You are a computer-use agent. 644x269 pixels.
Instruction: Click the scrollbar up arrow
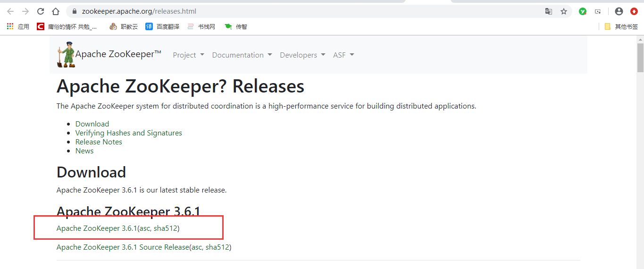640,39
